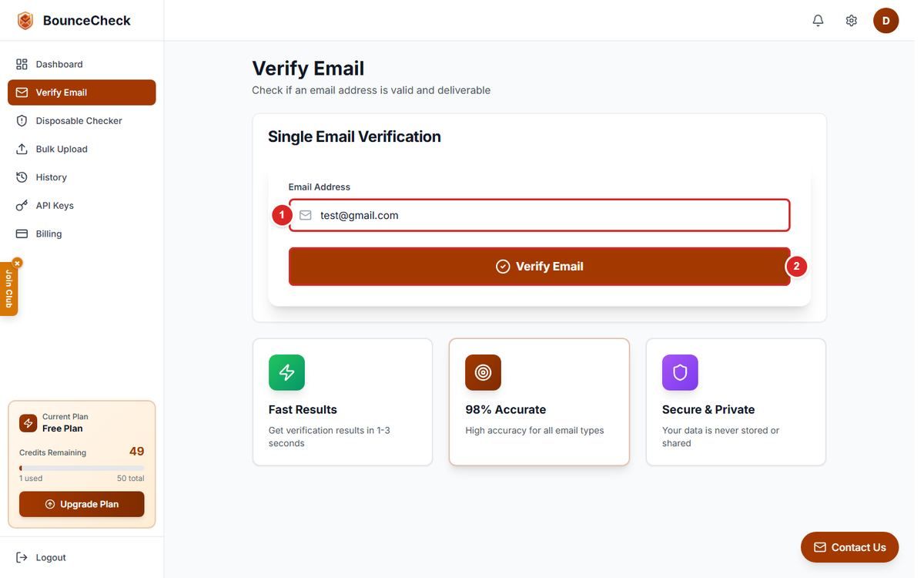924x578 pixels.
Task: Click the user avatar labeled D
Action: [x=885, y=21]
